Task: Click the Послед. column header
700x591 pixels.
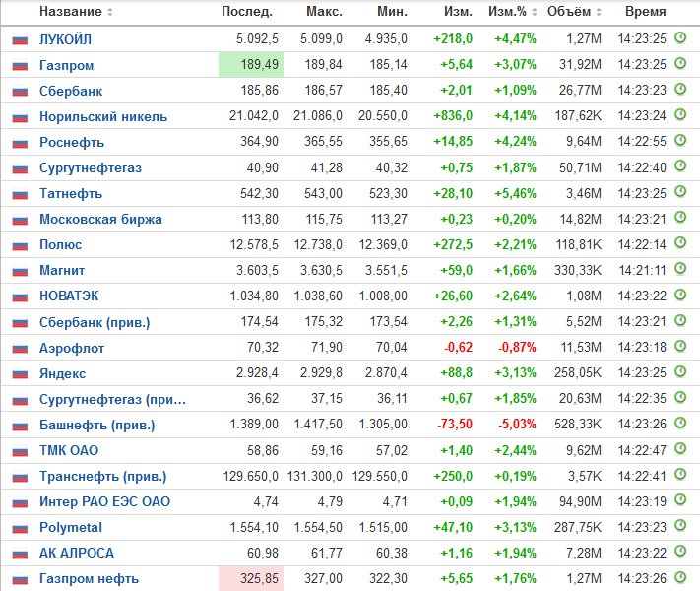Action: pos(247,12)
